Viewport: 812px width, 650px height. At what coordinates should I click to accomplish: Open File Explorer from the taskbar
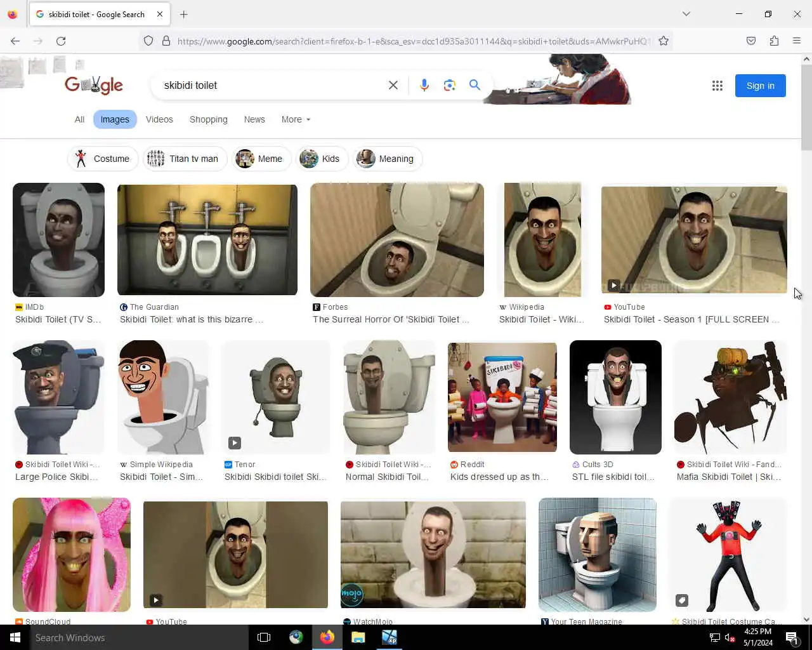click(358, 637)
